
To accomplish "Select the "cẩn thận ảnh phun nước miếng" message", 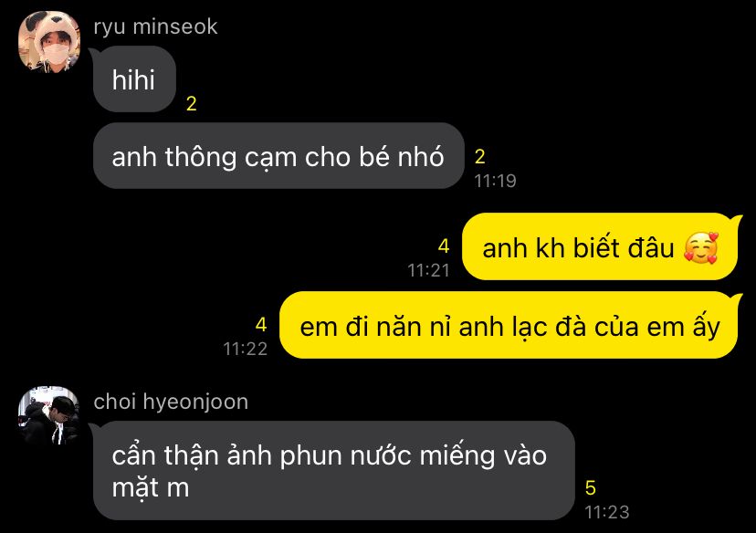I will click(333, 471).
